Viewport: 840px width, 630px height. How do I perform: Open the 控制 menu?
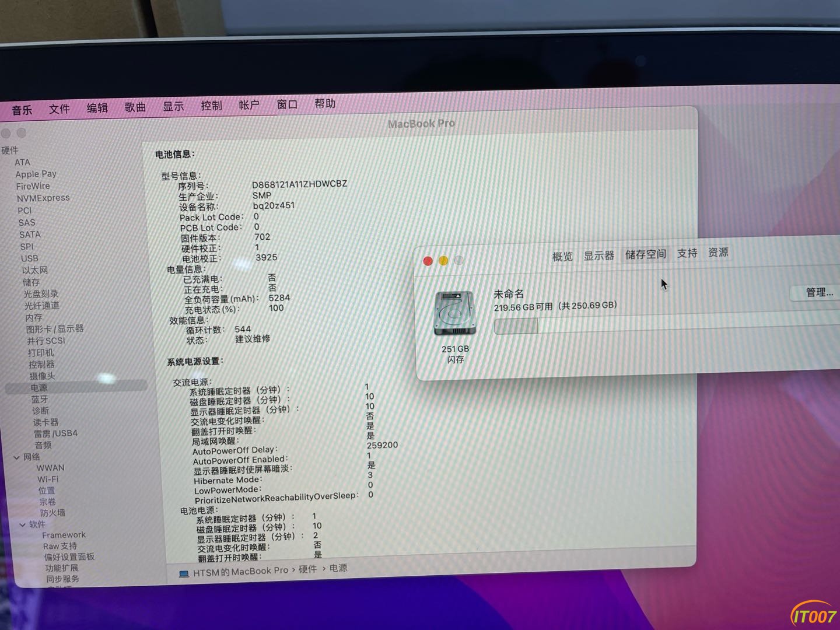coord(211,106)
